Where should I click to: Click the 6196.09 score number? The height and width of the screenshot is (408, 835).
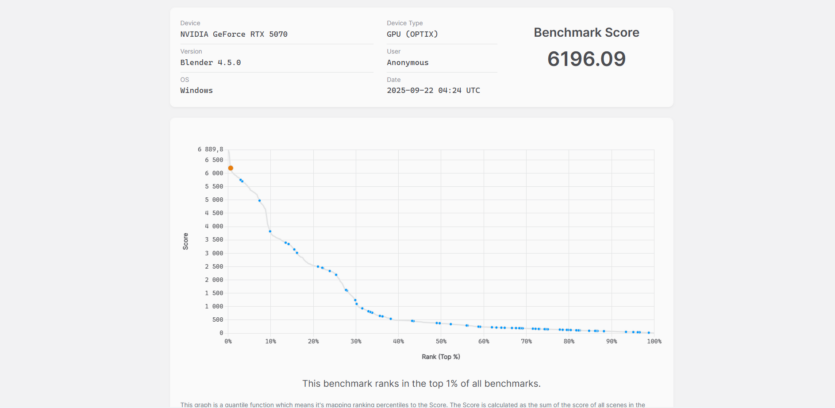586,59
